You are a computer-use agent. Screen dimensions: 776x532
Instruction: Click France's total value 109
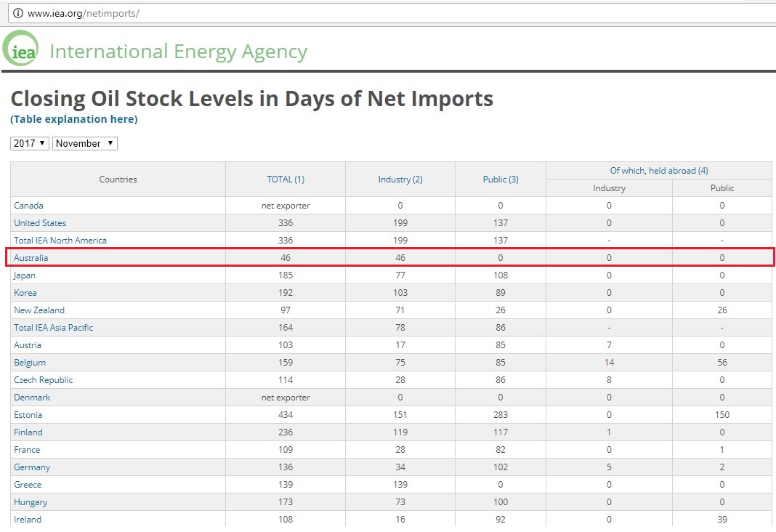[x=286, y=450]
